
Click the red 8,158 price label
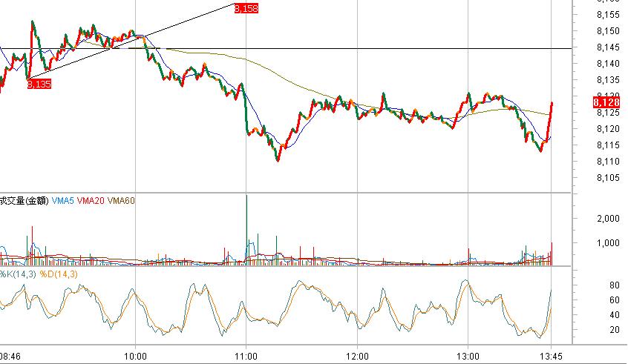246,8
